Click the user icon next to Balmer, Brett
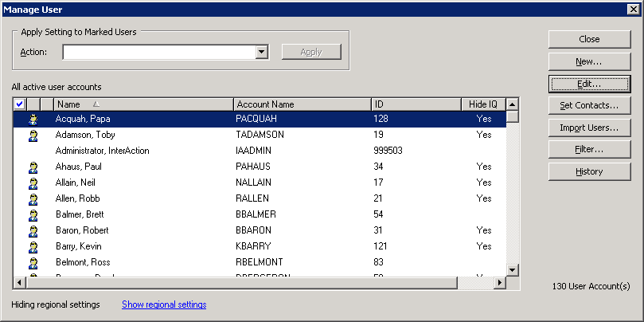Viewport: 644px width, 322px height. pos(33,214)
